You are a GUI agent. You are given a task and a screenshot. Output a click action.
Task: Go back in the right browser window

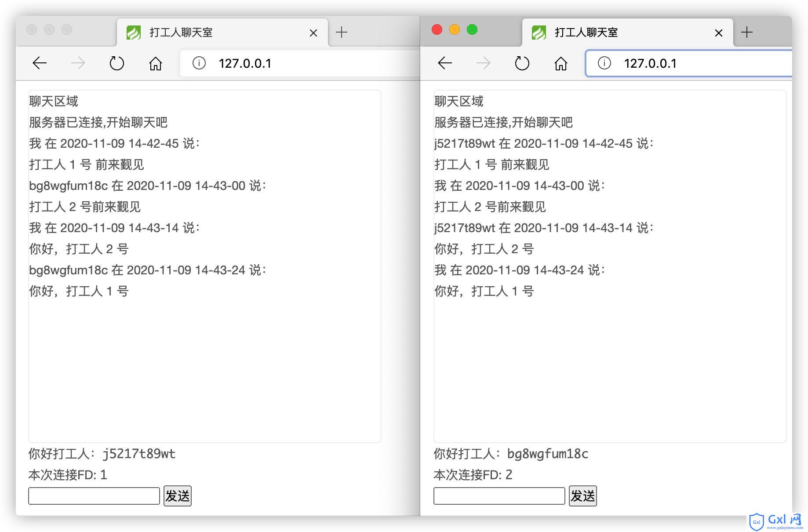coord(445,63)
